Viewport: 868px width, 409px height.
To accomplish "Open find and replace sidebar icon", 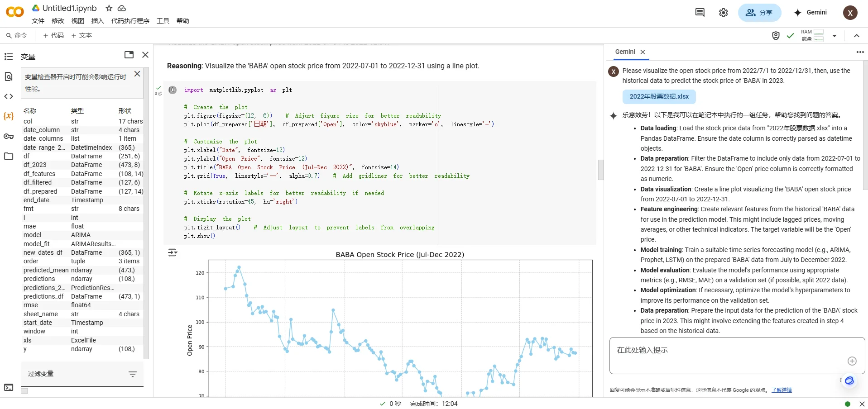I will coord(9,76).
